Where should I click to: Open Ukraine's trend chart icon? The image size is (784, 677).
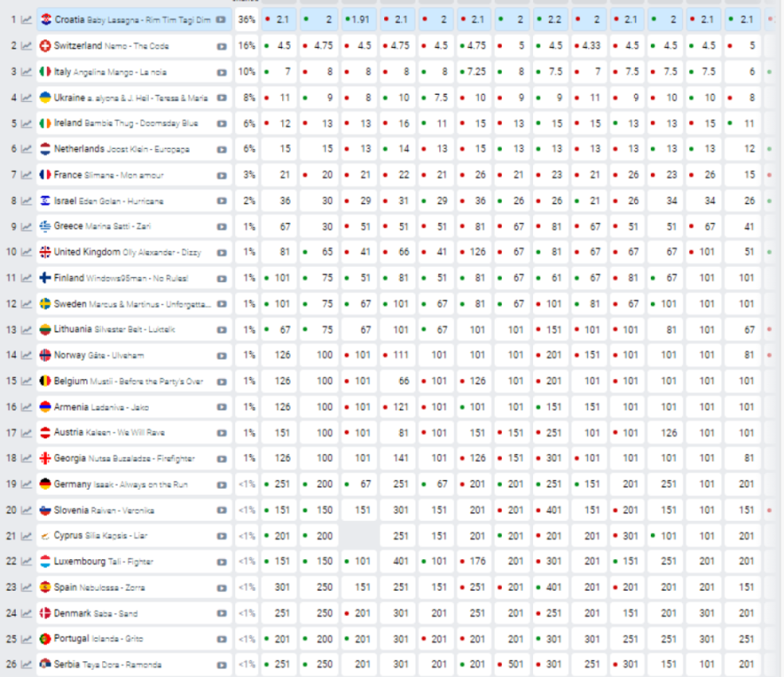point(26,98)
